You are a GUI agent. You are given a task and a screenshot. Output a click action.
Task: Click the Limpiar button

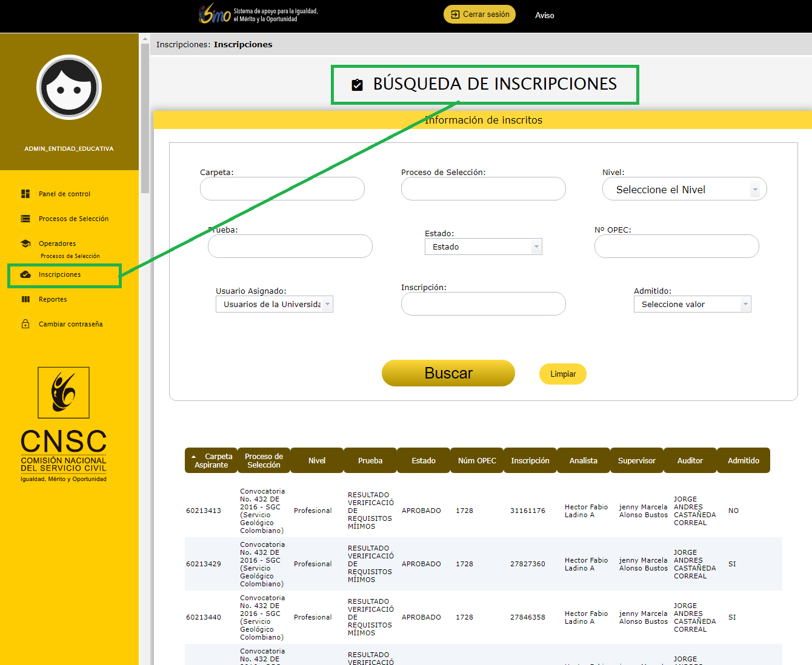(x=563, y=374)
